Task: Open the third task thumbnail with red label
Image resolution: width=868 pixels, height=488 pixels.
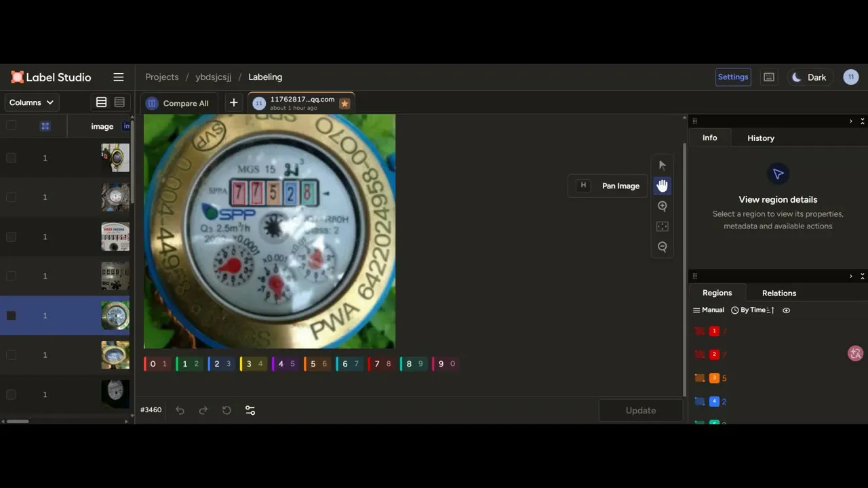Action: coord(115,237)
